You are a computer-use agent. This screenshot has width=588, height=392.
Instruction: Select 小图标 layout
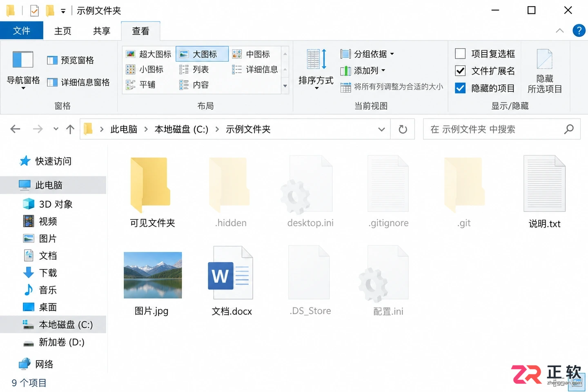pos(145,69)
